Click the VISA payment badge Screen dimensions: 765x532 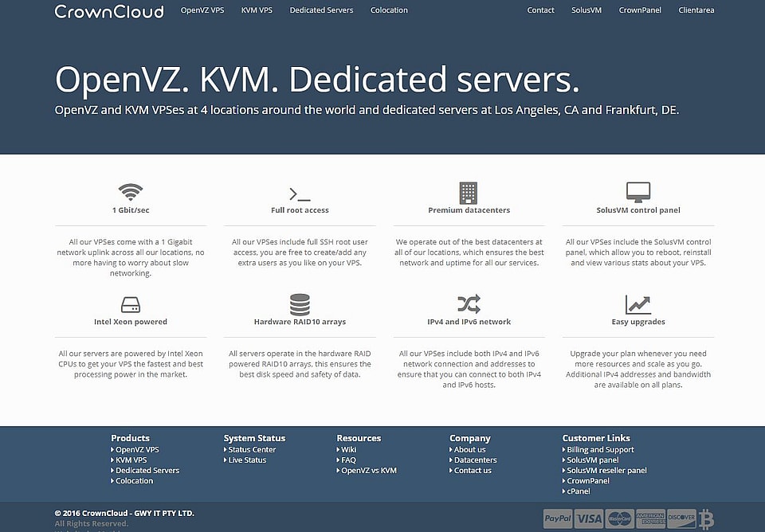[x=589, y=518]
